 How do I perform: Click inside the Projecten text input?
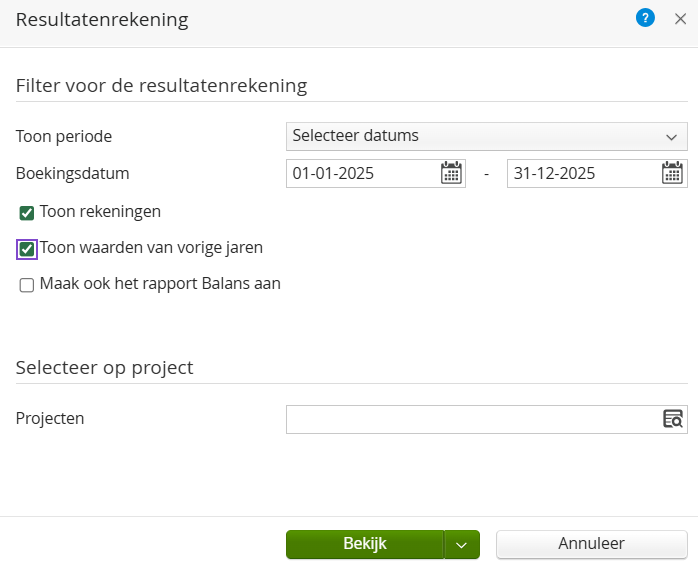point(472,419)
